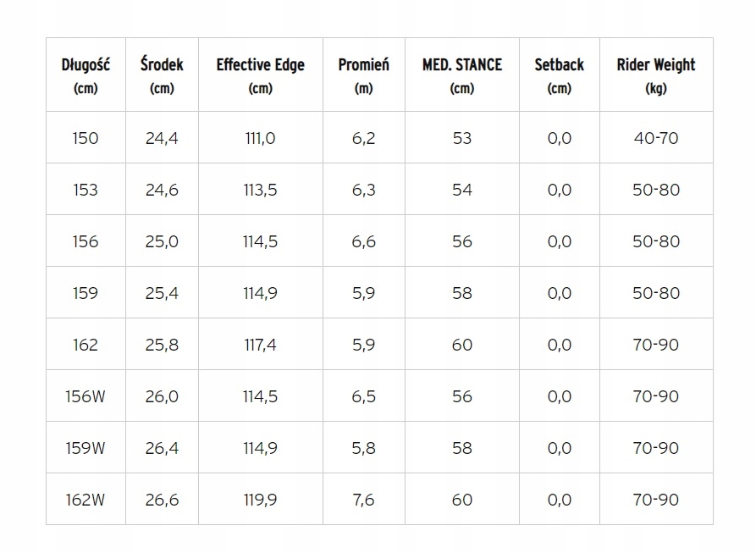Click the 153 length cell
Screen dimensions: 756x553
[x=86, y=190]
